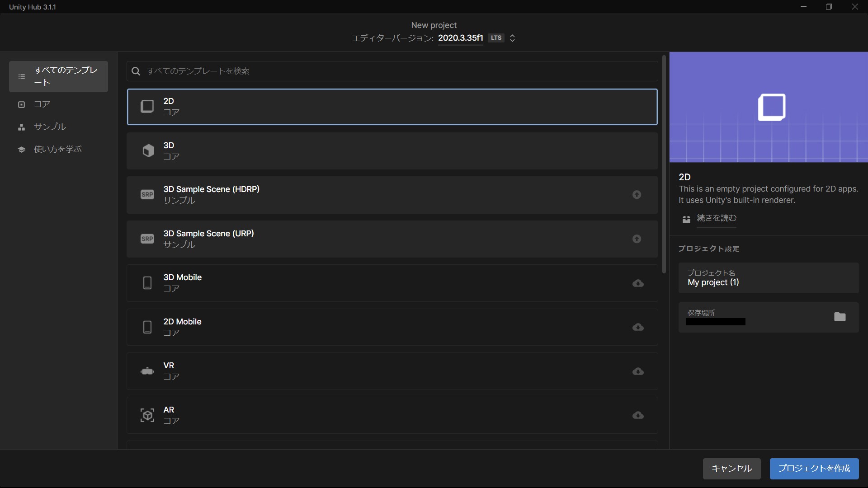Open the editor version selector arrows
This screenshot has width=868, height=488.
[512, 38]
